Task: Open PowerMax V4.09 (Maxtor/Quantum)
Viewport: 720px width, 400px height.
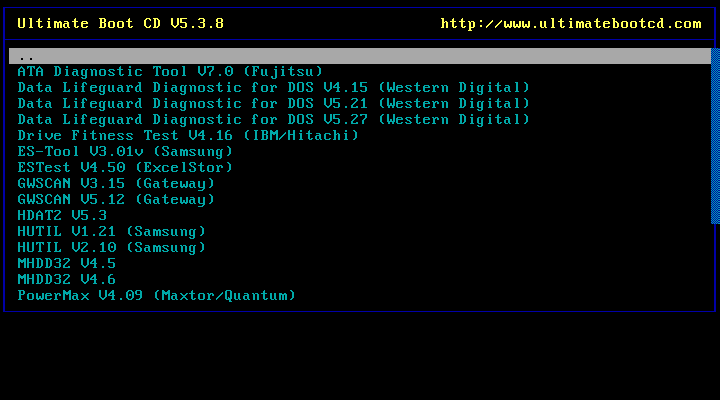Action: click(156, 295)
